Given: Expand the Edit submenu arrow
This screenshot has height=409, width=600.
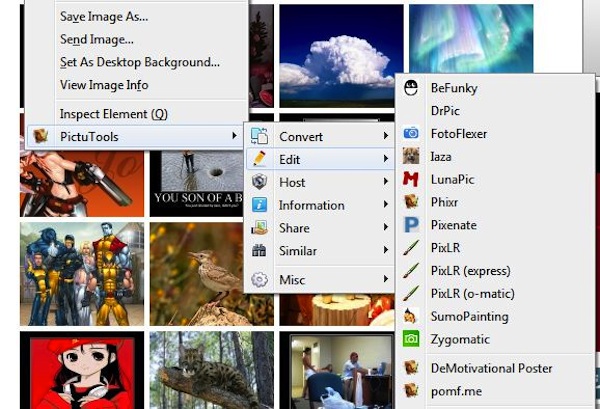Looking at the screenshot, I should click(x=386, y=159).
